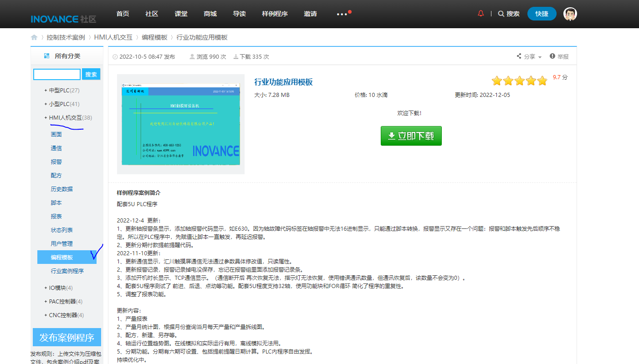Expand the CNC控制器(4) category
The width and height of the screenshot is (639, 364).
coord(64,315)
